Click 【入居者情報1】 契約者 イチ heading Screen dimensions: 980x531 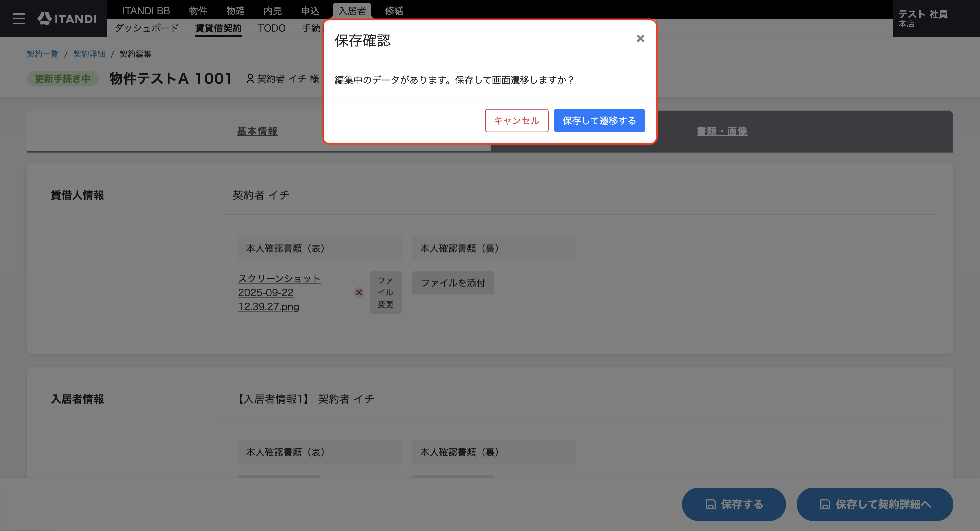[305, 399]
